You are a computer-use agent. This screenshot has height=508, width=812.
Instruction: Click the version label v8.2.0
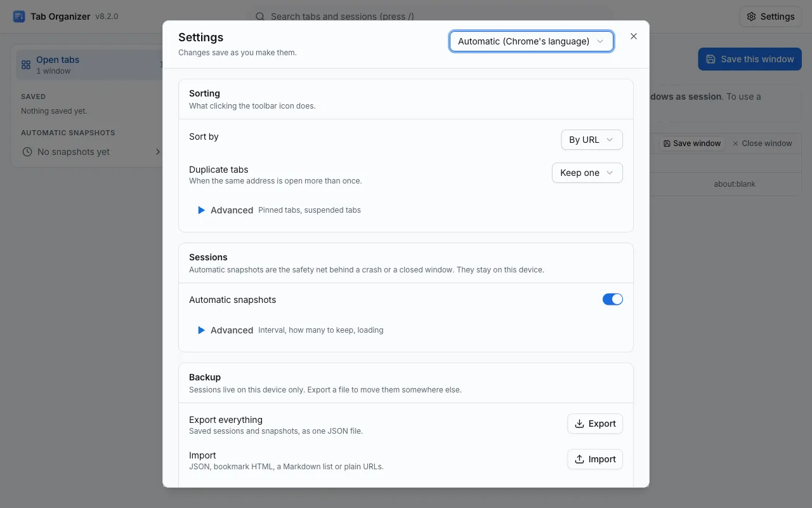[107, 17]
